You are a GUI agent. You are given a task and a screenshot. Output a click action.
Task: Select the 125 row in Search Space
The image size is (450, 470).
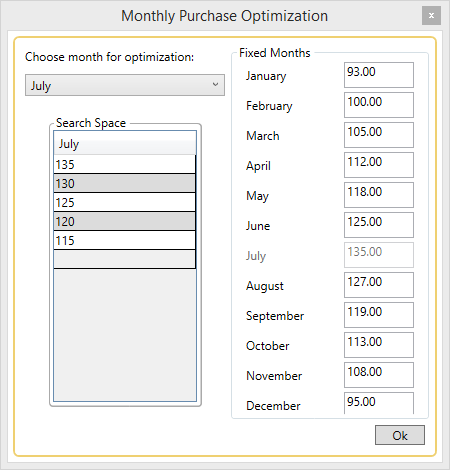tap(124, 202)
